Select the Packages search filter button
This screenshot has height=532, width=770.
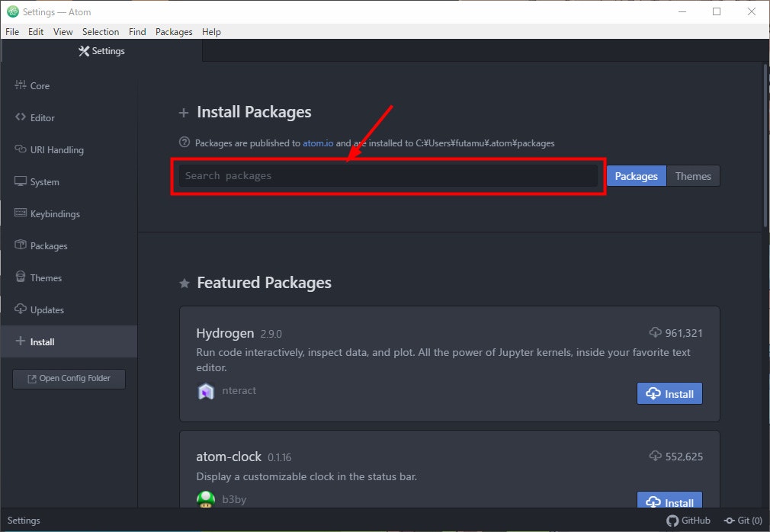coord(636,176)
